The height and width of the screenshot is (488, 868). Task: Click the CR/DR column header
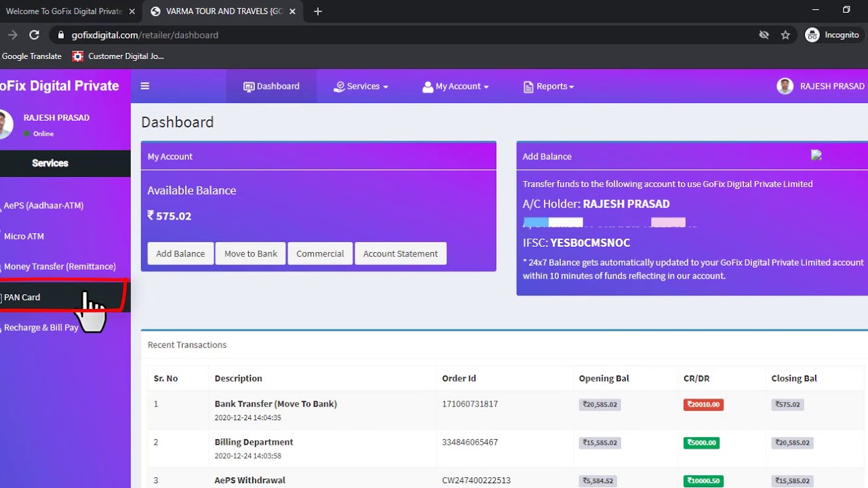click(x=696, y=378)
